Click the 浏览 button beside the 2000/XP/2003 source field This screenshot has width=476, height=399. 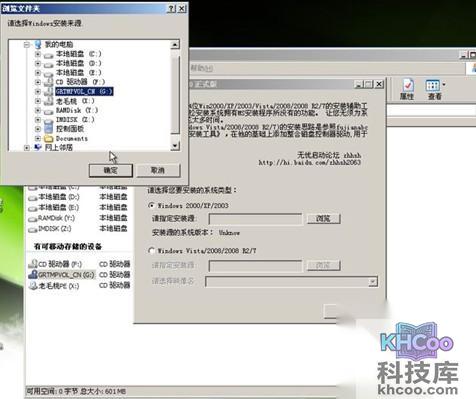[323, 219]
